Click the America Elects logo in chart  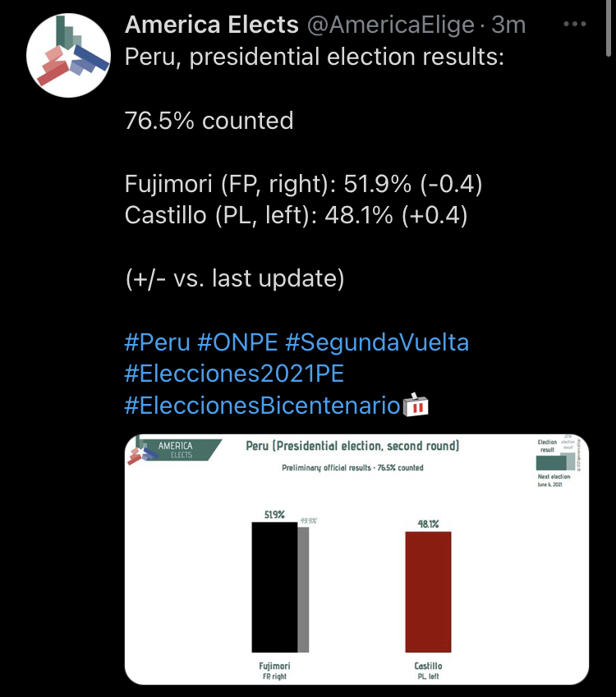click(173, 450)
